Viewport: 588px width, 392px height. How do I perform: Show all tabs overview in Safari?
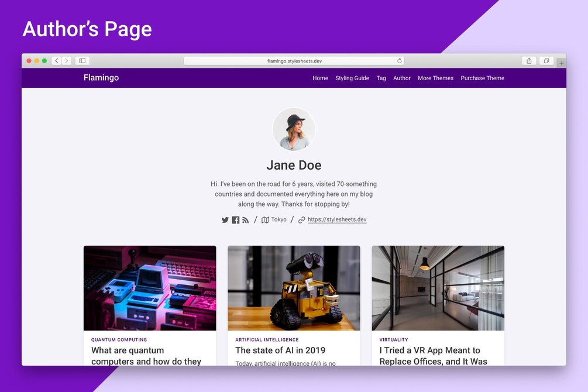coord(546,61)
